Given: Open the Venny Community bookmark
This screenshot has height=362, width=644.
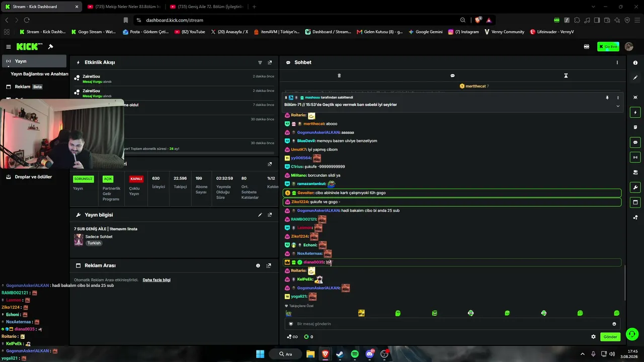Looking at the screenshot, I should (x=504, y=32).
